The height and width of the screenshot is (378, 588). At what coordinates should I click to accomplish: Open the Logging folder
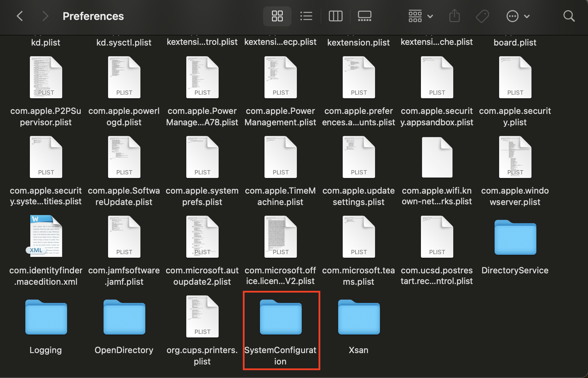(x=46, y=317)
